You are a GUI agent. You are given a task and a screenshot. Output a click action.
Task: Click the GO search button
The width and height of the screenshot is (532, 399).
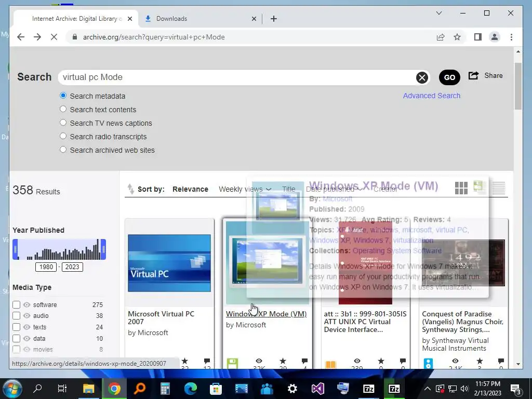pyautogui.click(x=449, y=77)
